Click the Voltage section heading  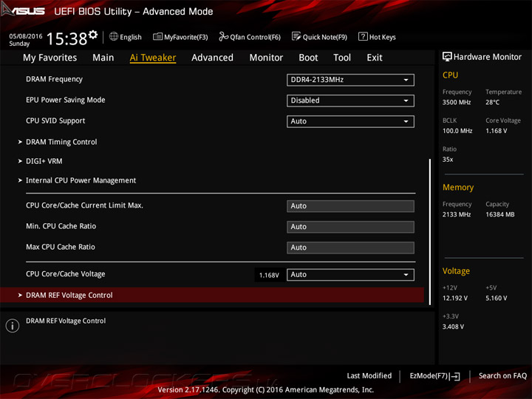[x=456, y=270]
